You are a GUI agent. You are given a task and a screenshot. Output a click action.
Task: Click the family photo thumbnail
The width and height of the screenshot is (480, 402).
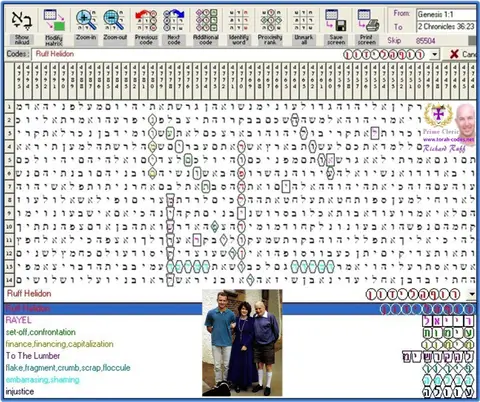pos(242,343)
